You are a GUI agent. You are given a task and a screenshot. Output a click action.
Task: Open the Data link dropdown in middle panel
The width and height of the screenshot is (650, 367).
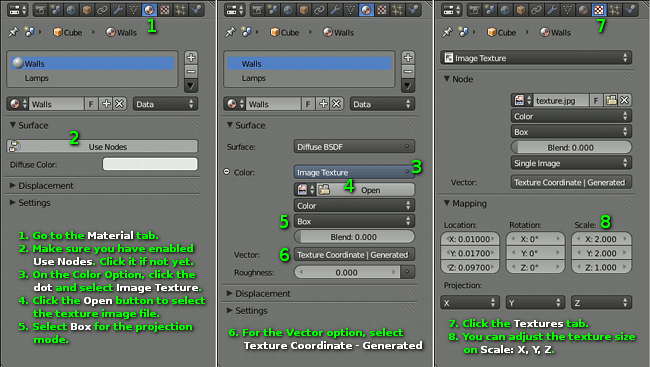pos(382,104)
